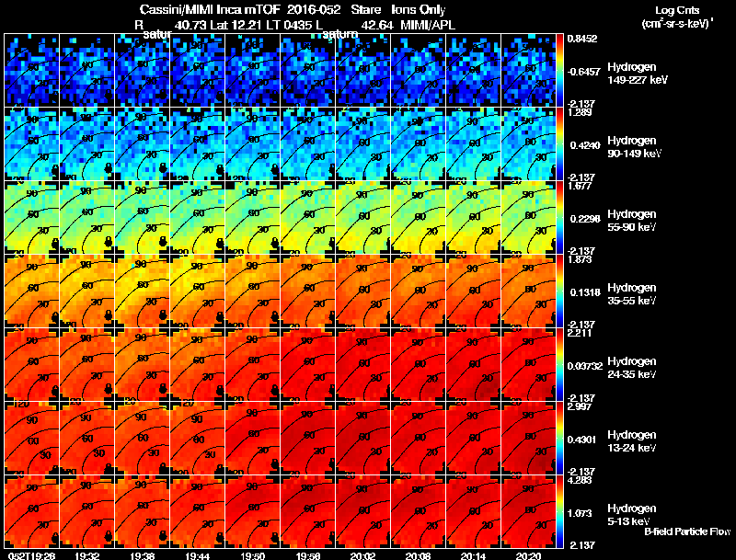
Task: Select the 90-149 keV image panel at 19:50
Action: click(x=252, y=143)
